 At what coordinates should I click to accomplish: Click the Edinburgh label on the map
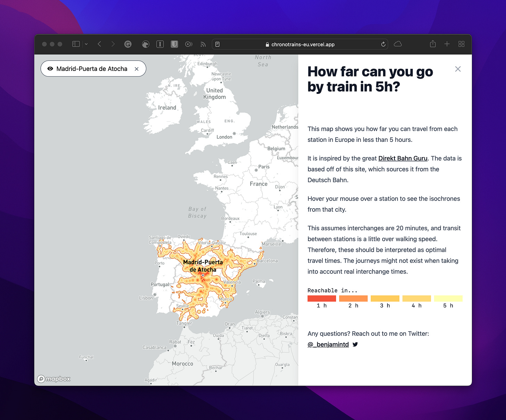coord(207,64)
